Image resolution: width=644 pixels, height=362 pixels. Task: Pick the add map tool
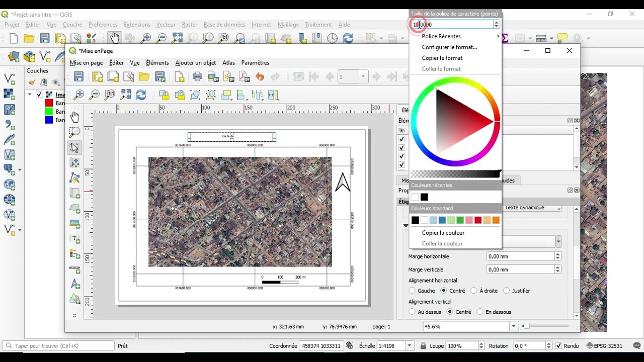click(74, 193)
